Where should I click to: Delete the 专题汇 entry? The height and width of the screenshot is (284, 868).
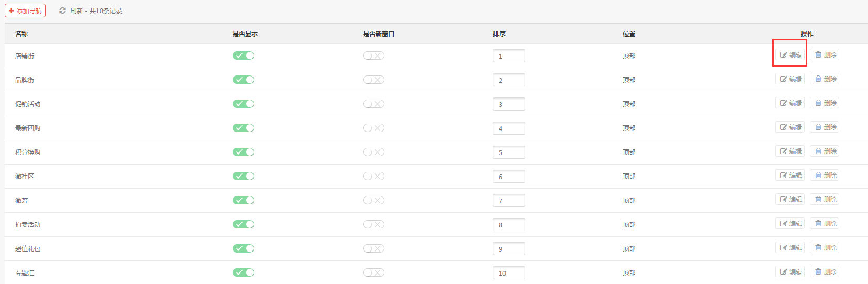(825, 271)
